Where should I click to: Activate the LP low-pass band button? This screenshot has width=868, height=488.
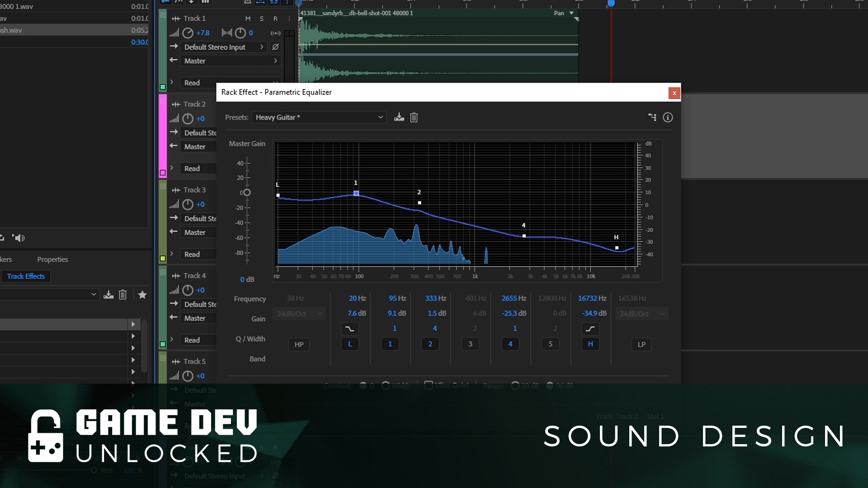tap(641, 344)
